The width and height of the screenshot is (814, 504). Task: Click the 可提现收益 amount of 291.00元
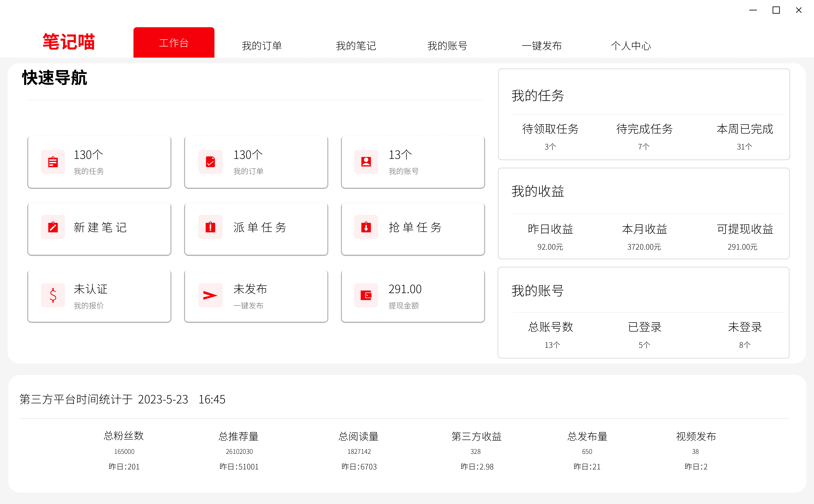[742, 247]
